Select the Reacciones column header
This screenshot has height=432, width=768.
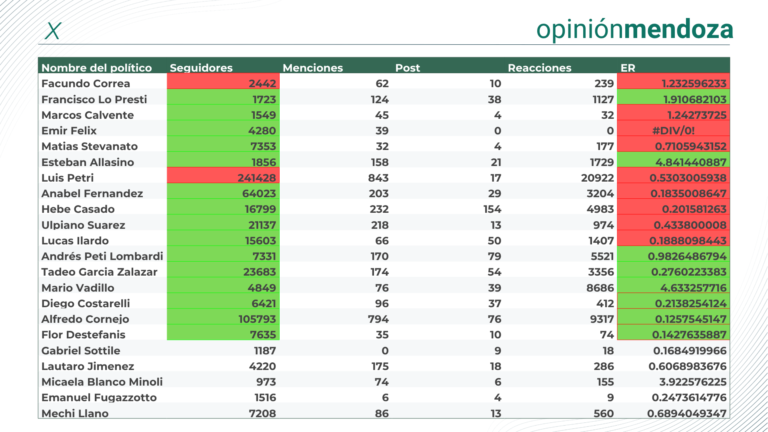click(x=539, y=68)
